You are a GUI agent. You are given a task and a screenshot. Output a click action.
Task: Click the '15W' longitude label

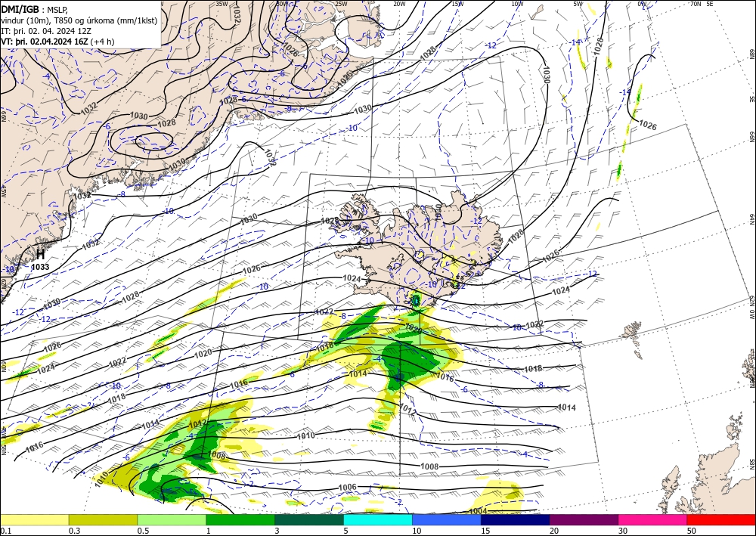tap(458, 4)
